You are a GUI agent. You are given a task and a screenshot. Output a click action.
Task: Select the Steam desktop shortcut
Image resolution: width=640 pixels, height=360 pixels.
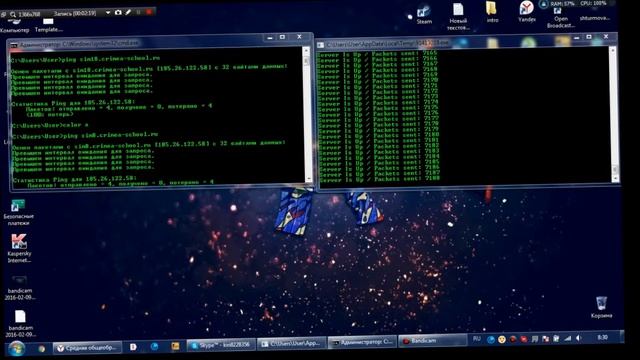(424, 14)
